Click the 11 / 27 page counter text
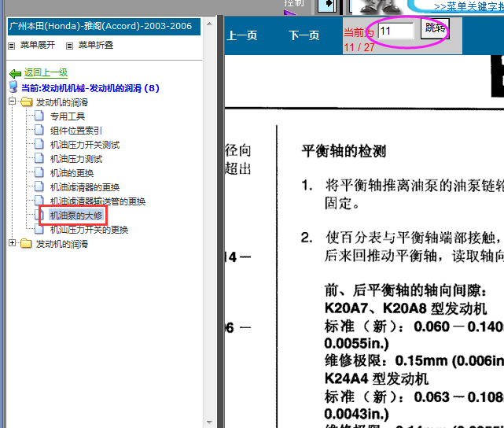This screenshot has height=428, width=504. [359, 47]
